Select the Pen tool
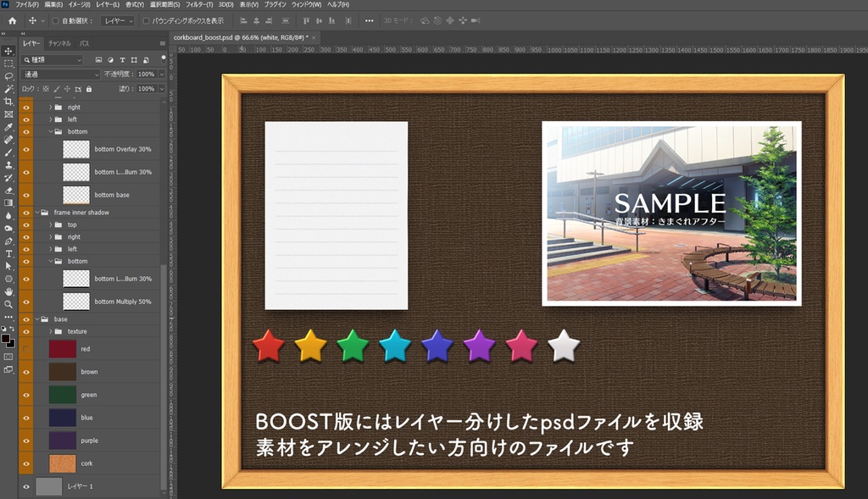 pyautogui.click(x=8, y=241)
